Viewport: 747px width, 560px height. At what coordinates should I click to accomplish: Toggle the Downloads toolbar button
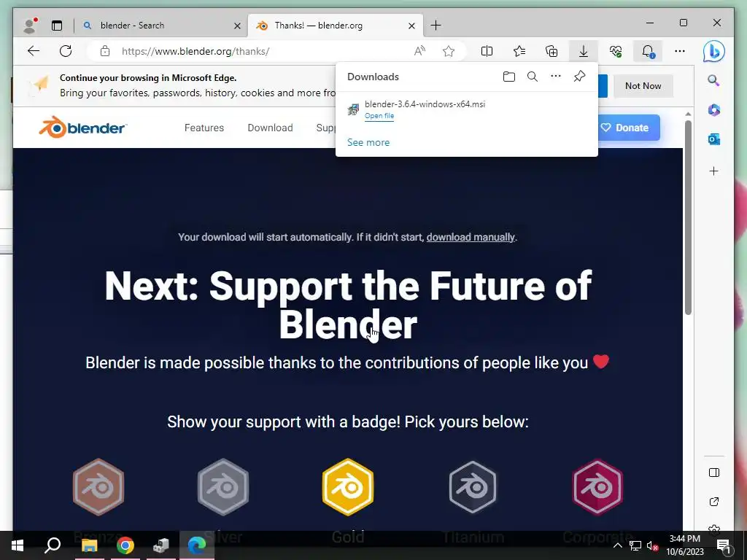pos(583,51)
